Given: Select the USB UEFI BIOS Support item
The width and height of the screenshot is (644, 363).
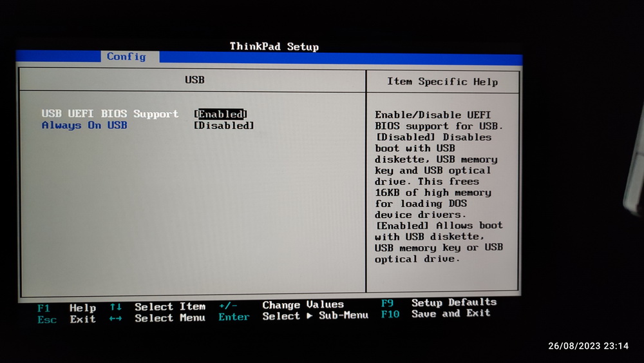Looking at the screenshot, I should (110, 113).
